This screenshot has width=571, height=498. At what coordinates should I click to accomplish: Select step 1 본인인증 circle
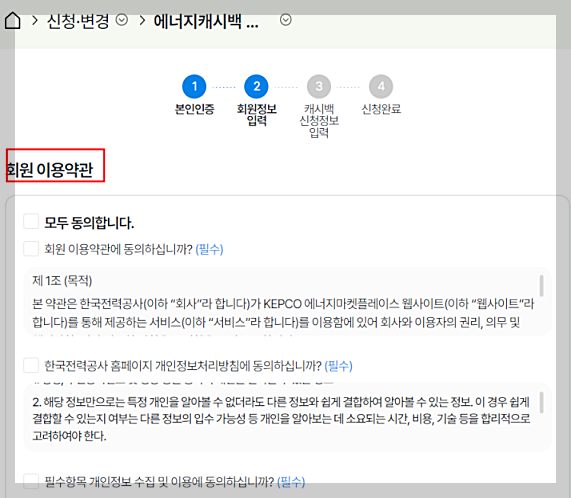(194, 87)
